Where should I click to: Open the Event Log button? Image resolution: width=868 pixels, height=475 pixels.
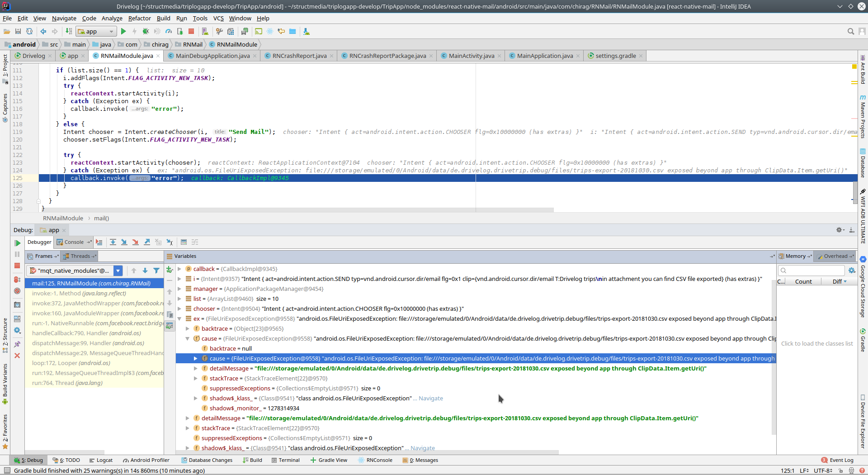[x=838, y=460]
